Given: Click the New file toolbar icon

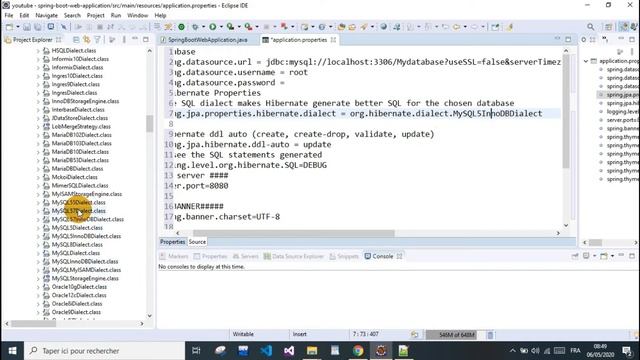Looking at the screenshot, I should (x=9, y=27).
